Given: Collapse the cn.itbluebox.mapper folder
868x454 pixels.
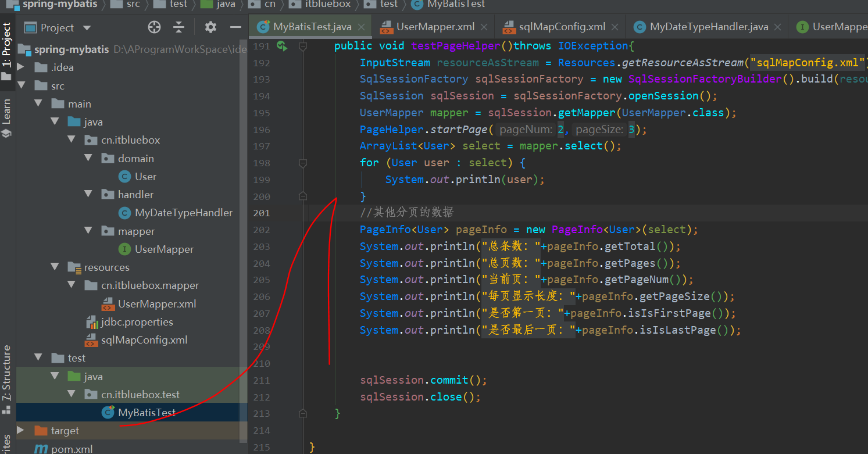Looking at the screenshot, I should click(x=72, y=285).
